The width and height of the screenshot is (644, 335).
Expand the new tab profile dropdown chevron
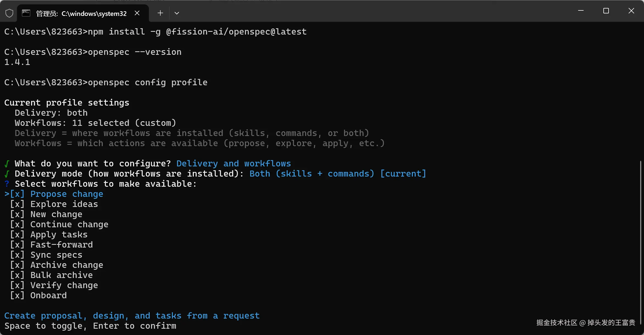pos(177,13)
